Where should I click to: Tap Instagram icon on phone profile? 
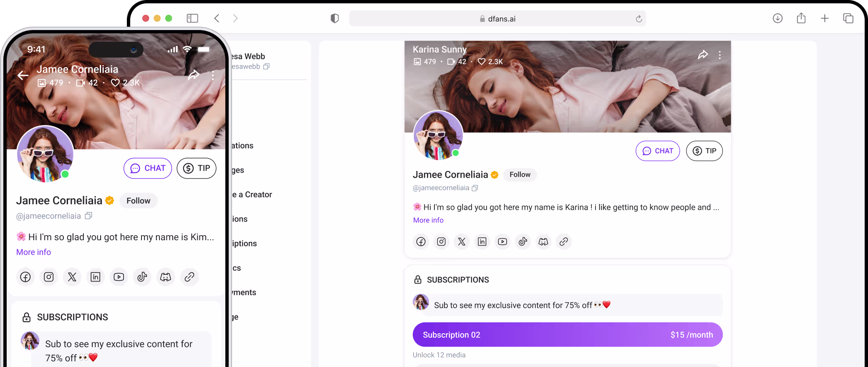[x=49, y=277]
